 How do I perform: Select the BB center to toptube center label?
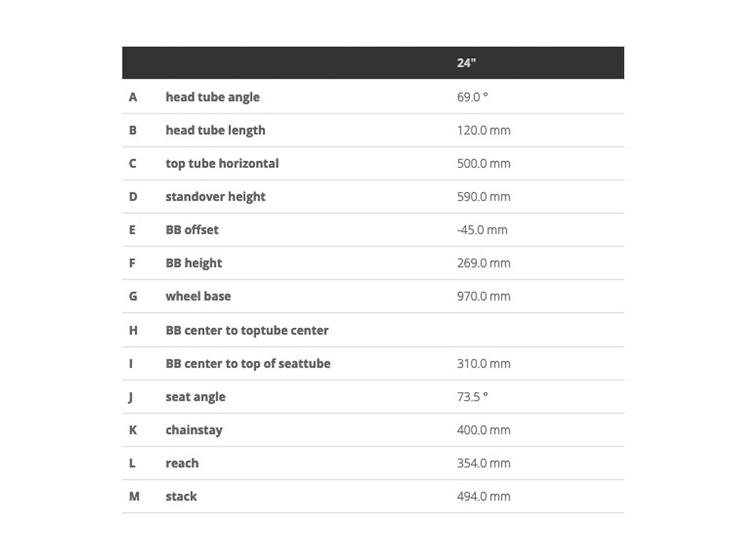click(247, 330)
